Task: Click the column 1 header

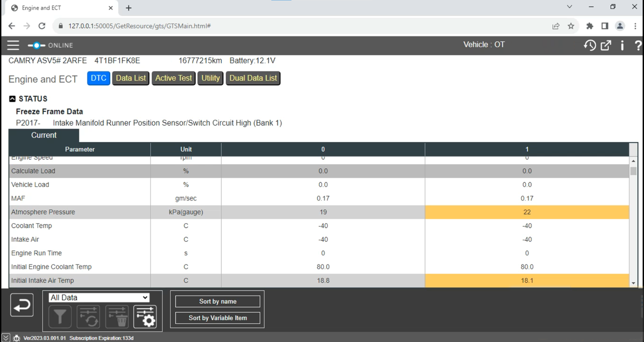Action: (x=527, y=149)
